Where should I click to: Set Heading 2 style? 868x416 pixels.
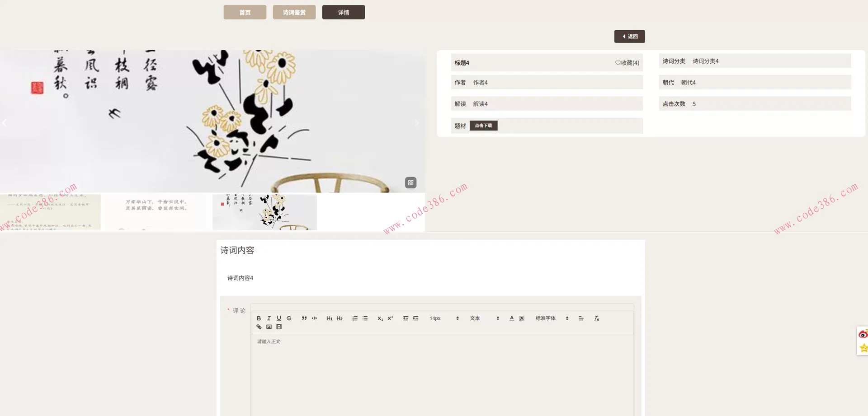tap(340, 318)
